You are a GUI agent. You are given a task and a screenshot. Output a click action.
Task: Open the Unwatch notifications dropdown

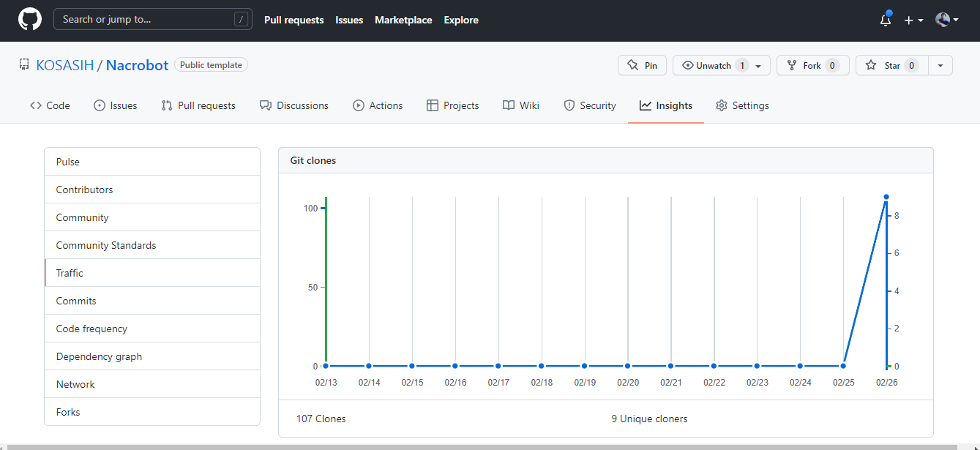(722, 65)
